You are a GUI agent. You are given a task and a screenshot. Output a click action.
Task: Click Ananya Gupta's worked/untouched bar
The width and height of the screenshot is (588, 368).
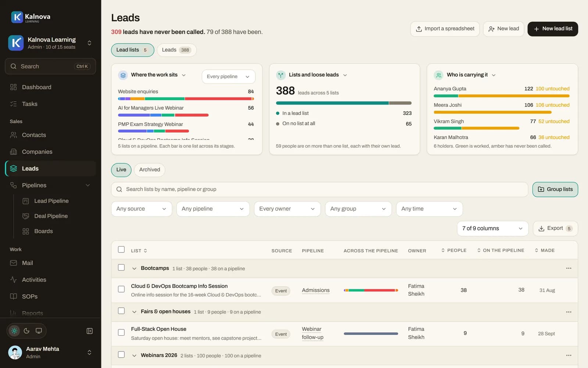click(x=501, y=96)
